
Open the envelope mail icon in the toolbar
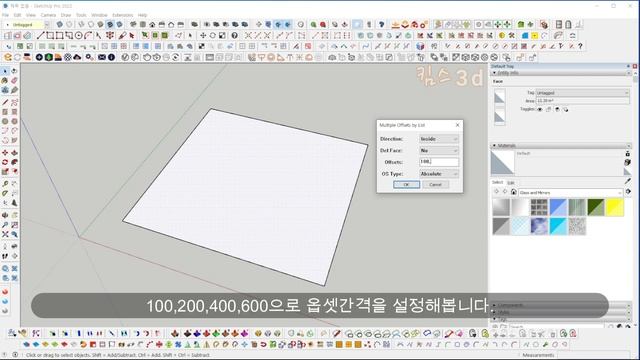click(x=102, y=57)
